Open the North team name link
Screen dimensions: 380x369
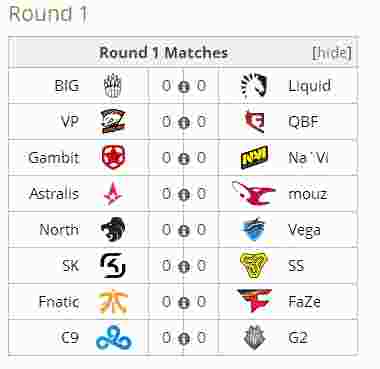(59, 230)
